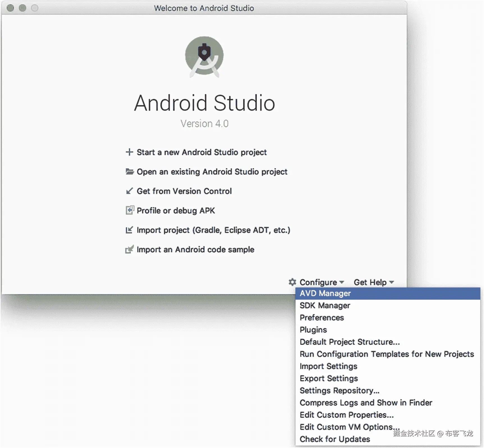The width and height of the screenshot is (484, 448).
Task: Select Profile or debug APK
Action: pos(176,210)
